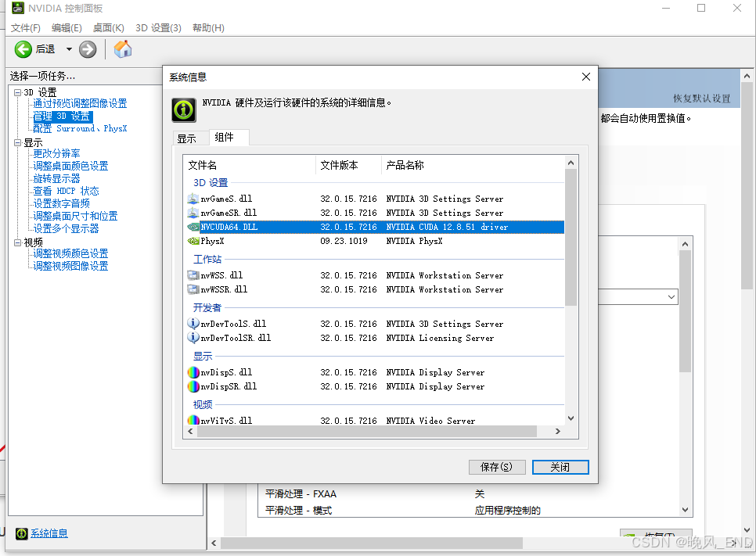Click the component list horizontal scrollbar thumb

[x=367, y=431]
